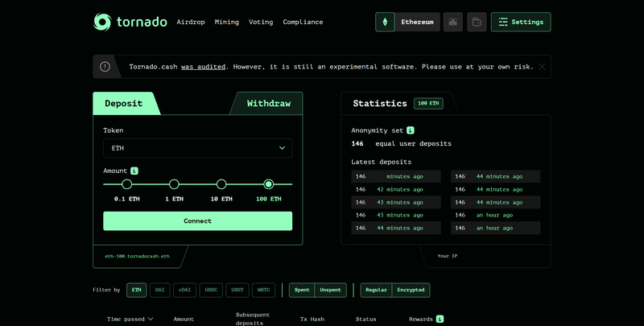Click the warning icon in the banner
This screenshot has width=644, height=326.
[105, 67]
